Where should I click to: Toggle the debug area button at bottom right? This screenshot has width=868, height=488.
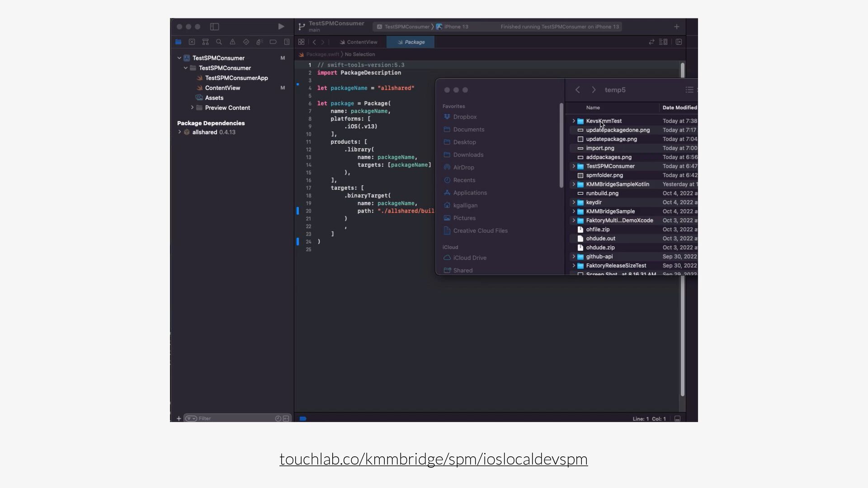(x=677, y=419)
